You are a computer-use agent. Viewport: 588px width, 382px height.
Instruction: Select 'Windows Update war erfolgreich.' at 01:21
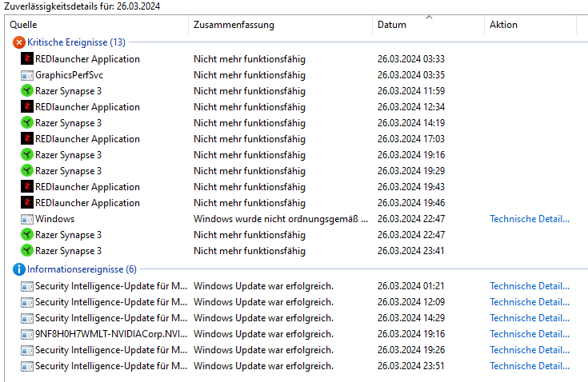coord(263,286)
